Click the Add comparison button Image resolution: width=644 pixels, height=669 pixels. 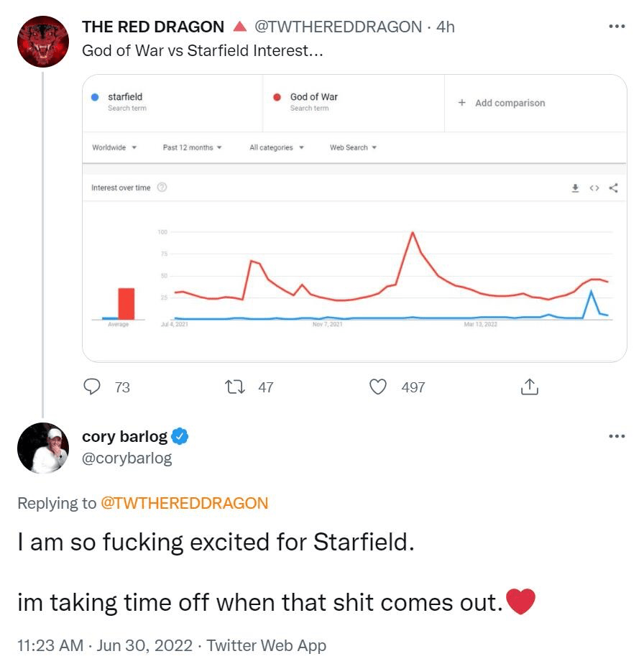coord(502,103)
